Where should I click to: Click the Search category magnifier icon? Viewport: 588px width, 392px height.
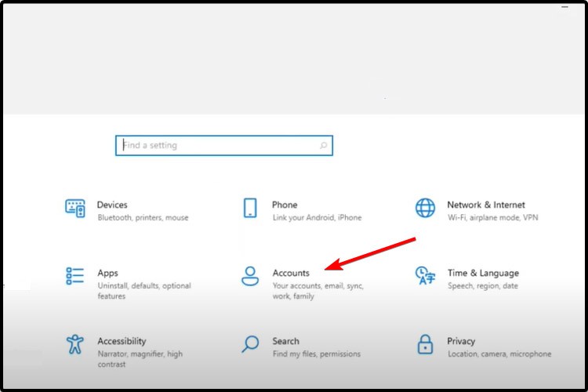250,344
